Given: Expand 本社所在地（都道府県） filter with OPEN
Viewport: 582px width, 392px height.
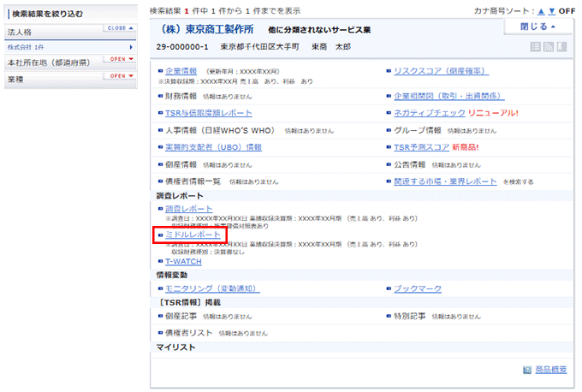Looking at the screenshot, I should (x=120, y=59).
